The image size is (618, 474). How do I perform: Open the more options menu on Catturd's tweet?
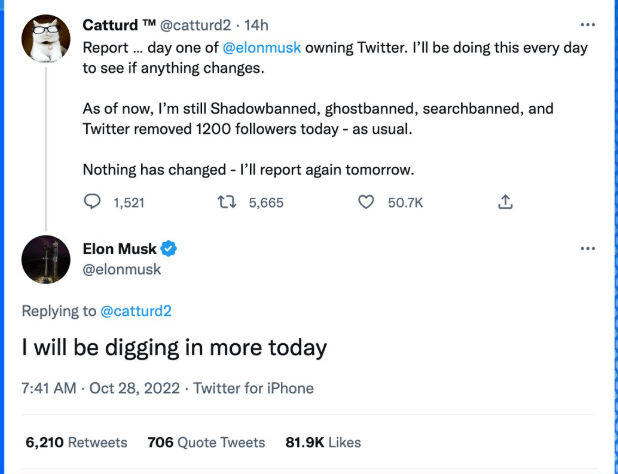click(x=587, y=22)
